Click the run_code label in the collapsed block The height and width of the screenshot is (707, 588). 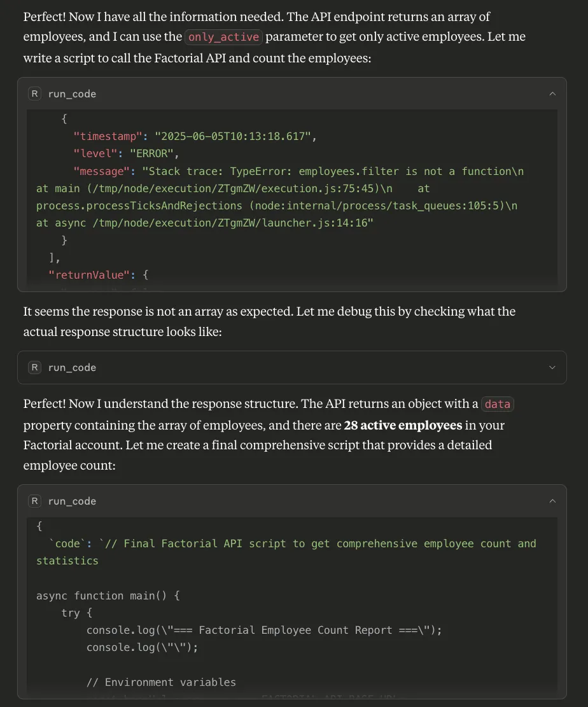(72, 368)
